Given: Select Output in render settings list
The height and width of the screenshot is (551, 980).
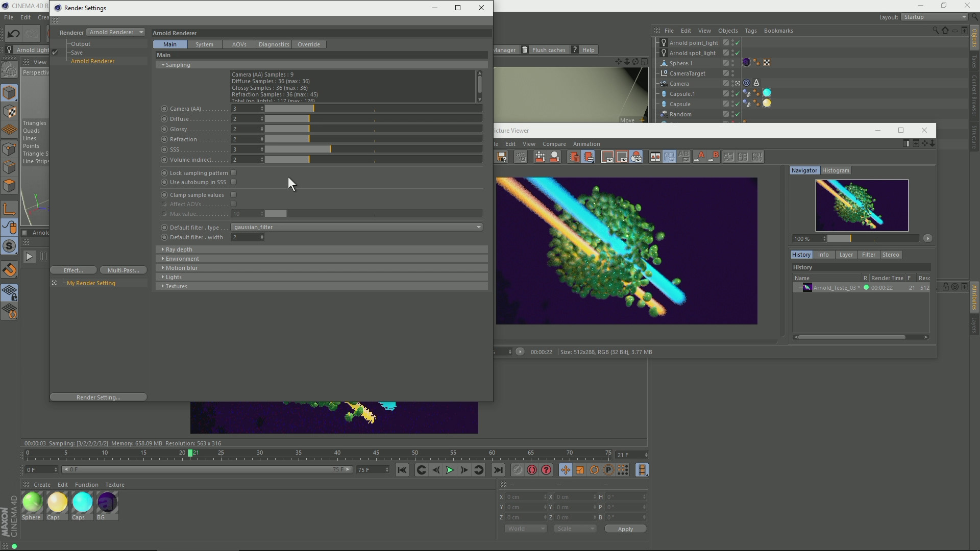Looking at the screenshot, I should (x=81, y=44).
